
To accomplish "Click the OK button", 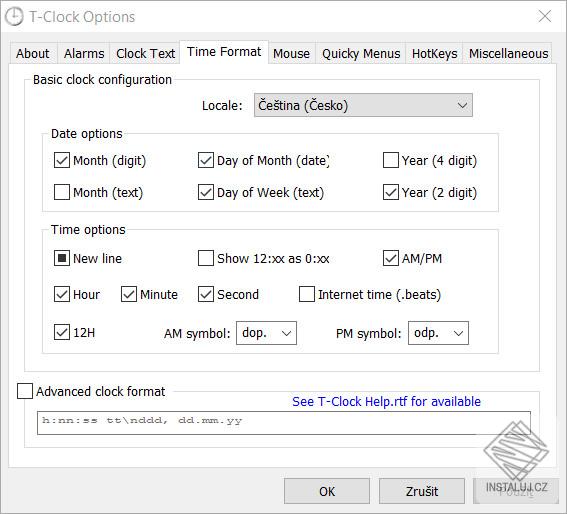I will 327,491.
